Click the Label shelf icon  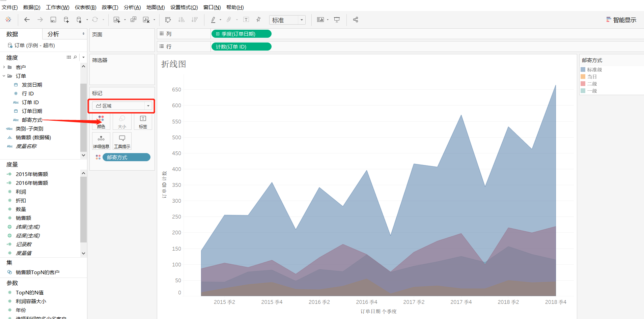click(x=143, y=121)
